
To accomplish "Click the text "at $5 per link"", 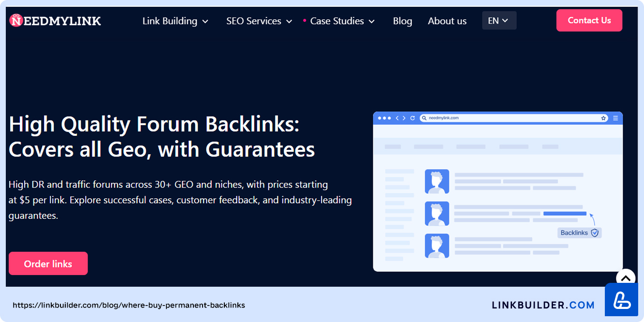I will (x=38, y=200).
